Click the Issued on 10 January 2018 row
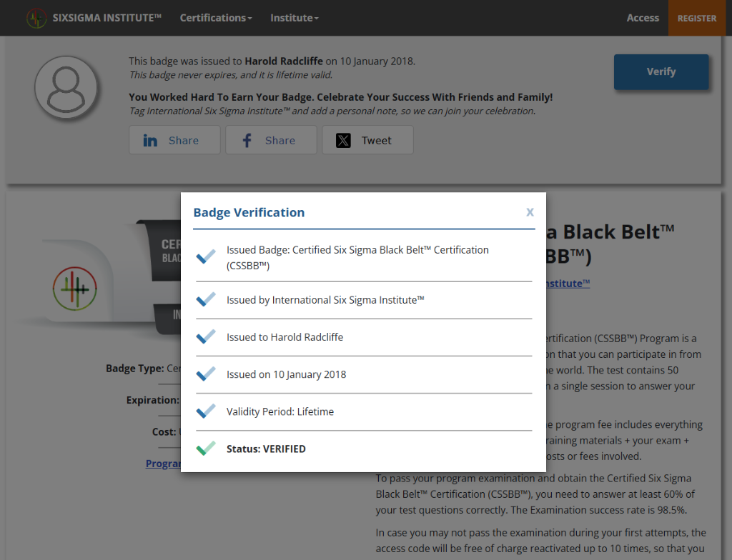The image size is (732, 560). pos(286,374)
